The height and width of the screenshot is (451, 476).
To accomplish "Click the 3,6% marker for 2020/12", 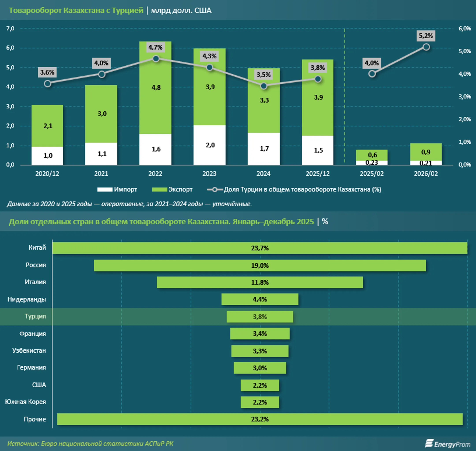I will tap(48, 84).
